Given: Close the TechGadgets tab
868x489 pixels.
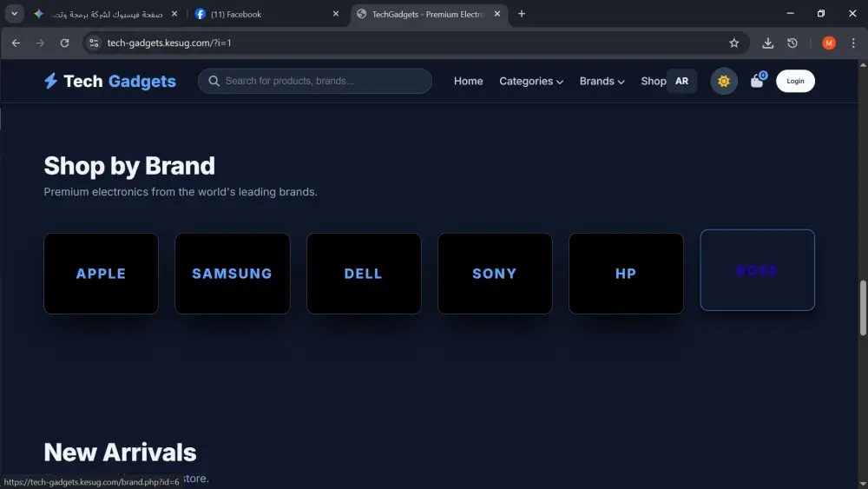Looking at the screenshot, I should (497, 14).
